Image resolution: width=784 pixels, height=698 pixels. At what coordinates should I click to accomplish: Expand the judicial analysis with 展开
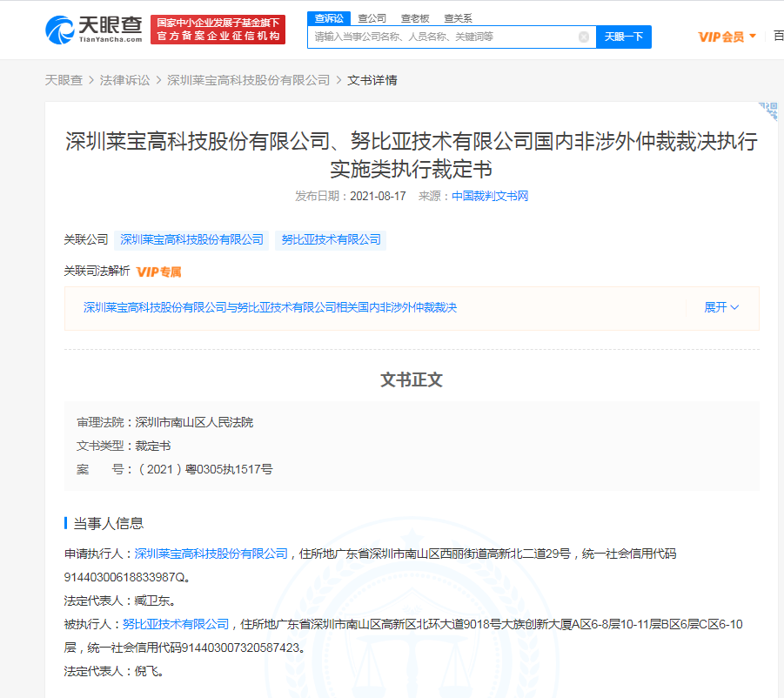(721, 307)
